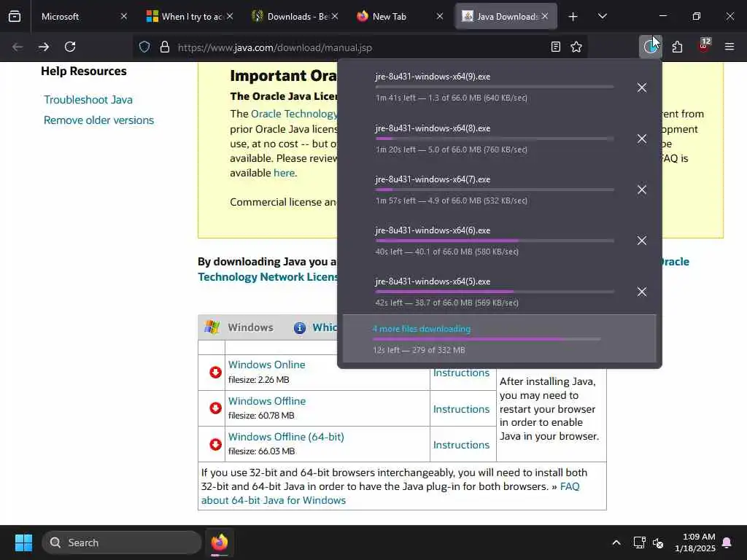This screenshot has height=560, width=747.
Task: Click the Windows taskbar Search box
Action: [122, 542]
